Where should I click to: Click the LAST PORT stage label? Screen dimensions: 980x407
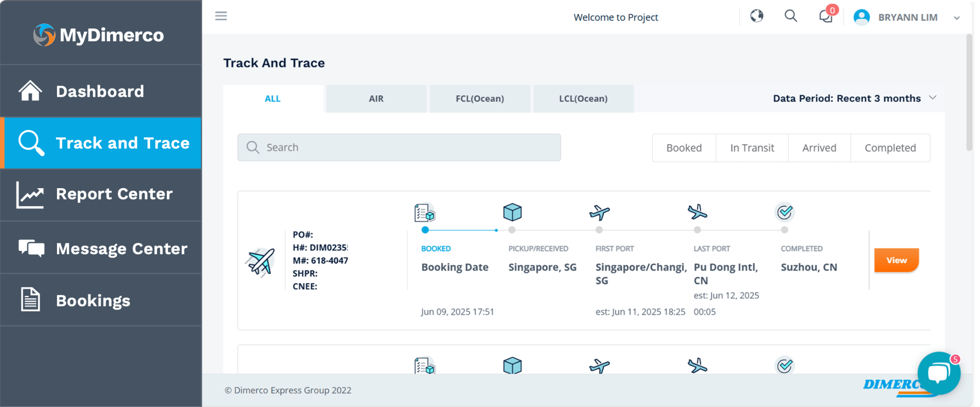click(712, 249)
